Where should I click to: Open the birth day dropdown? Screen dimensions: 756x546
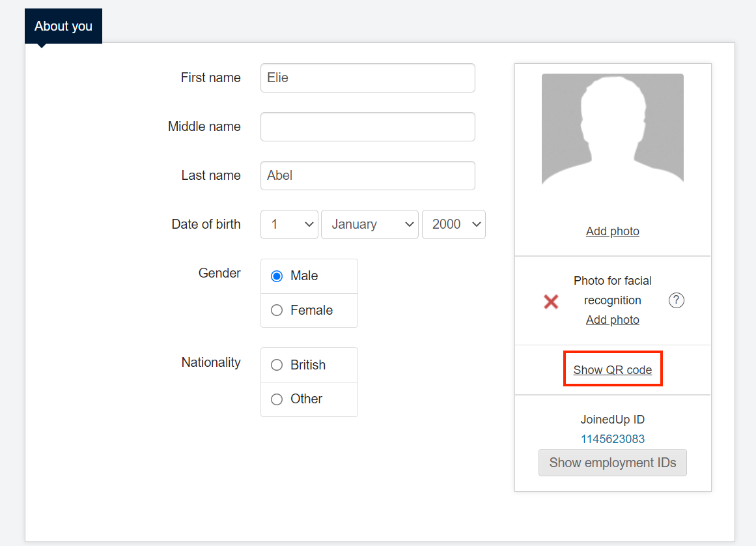pos(289,224)
